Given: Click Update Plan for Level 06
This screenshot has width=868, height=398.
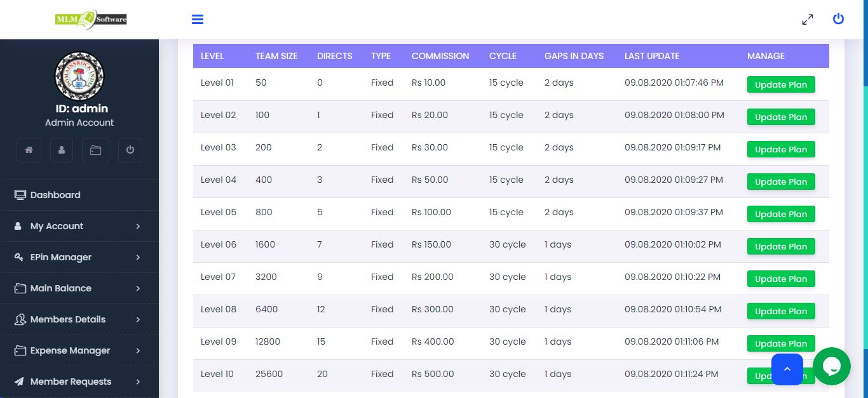Looking at the screenshot, I should (x=781, y=246).
